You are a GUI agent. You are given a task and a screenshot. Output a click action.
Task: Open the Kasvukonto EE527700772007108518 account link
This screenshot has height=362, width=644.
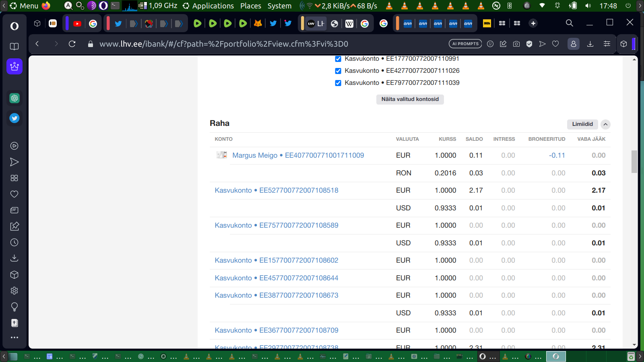coord(276,190)
